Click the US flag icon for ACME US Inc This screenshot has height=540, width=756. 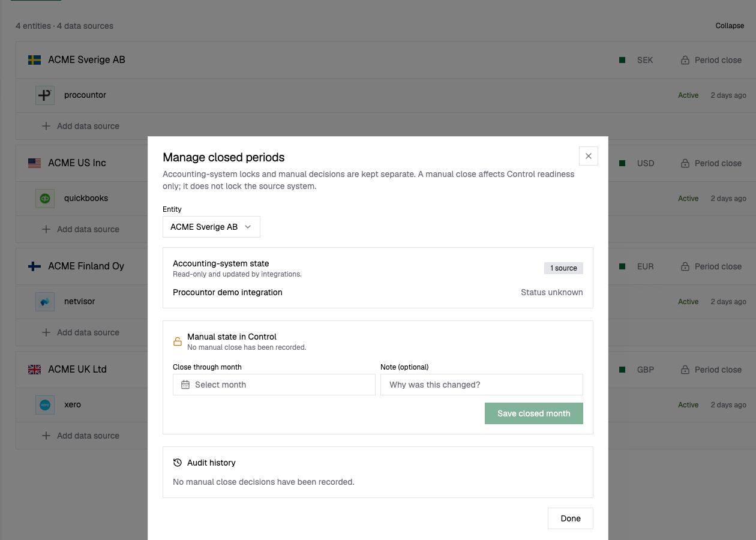click(x=34, y=163)
